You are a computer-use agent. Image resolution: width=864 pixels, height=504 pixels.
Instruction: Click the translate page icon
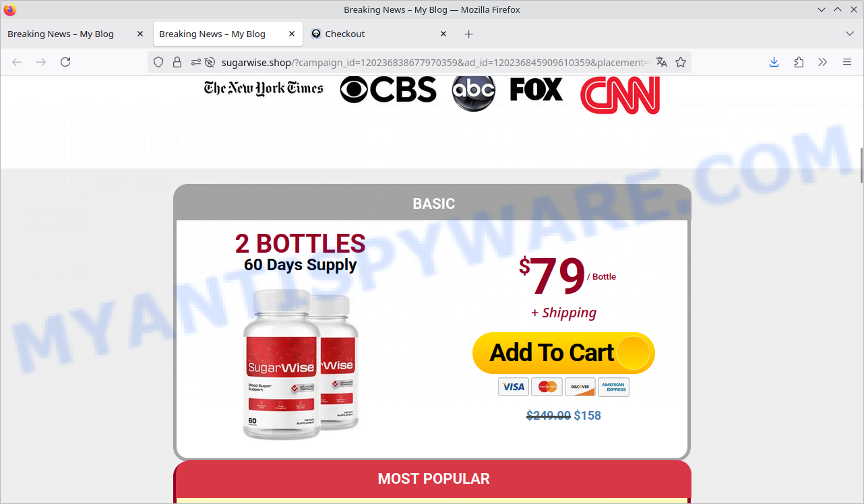662,62
